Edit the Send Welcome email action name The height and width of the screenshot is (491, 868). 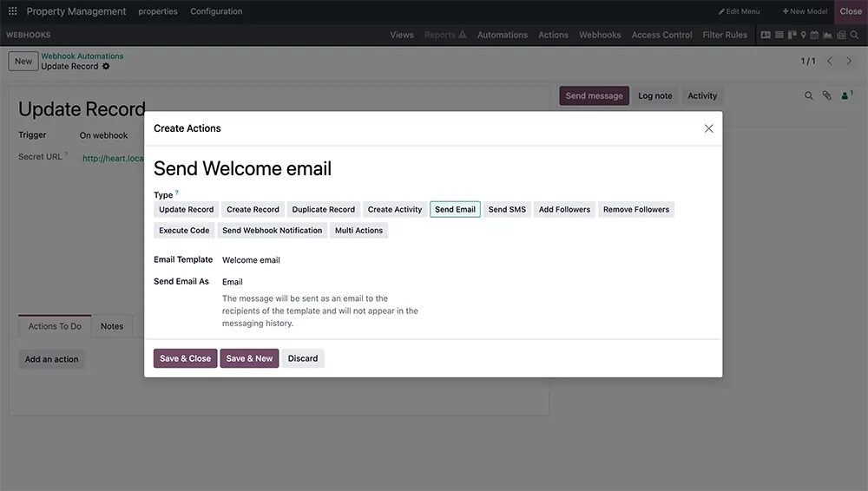[x=242, y=168]
